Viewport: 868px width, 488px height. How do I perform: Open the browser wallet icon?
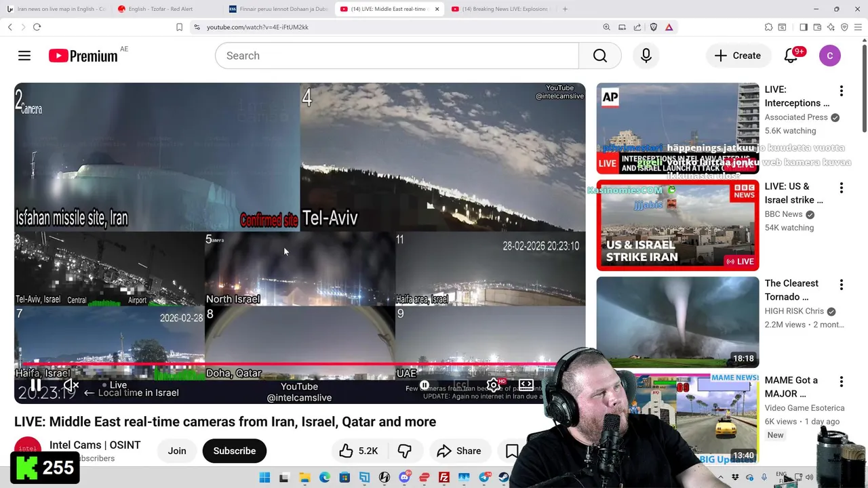(817, 27)
